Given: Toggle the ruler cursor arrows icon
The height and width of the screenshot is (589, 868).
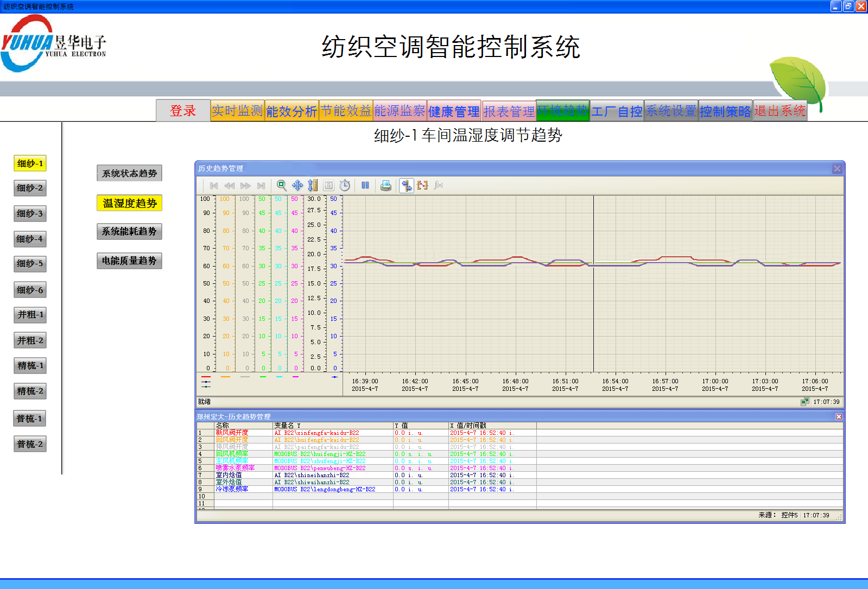Looking at the screenshot, I should click(x=407, y=186).
